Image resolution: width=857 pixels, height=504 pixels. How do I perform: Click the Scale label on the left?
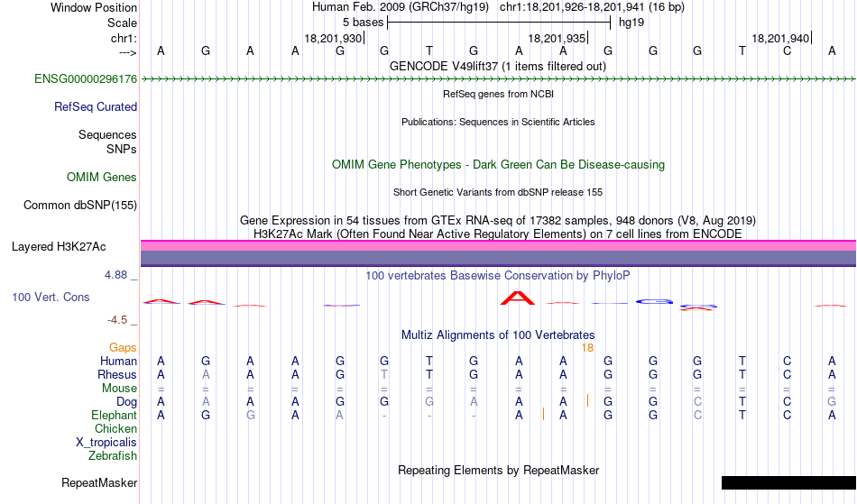[x=122, y=23]
